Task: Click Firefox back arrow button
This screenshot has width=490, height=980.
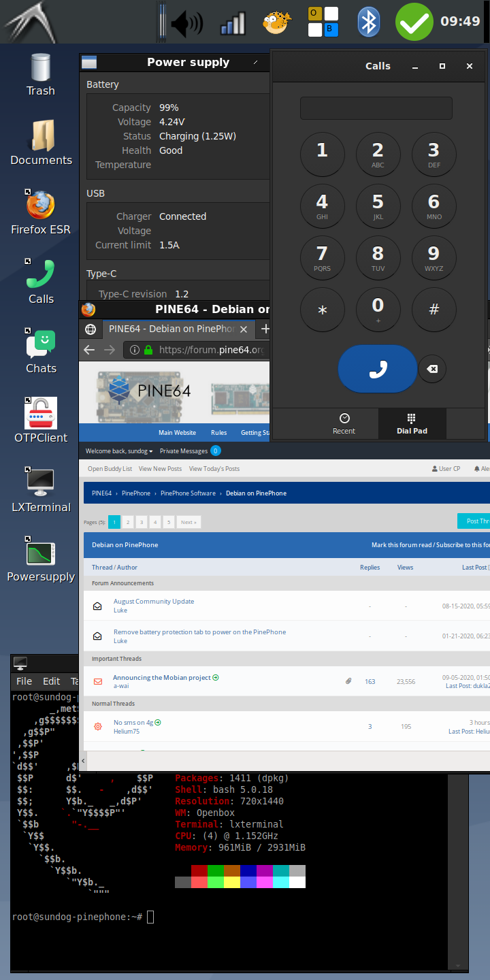Action: click(89, 350)
